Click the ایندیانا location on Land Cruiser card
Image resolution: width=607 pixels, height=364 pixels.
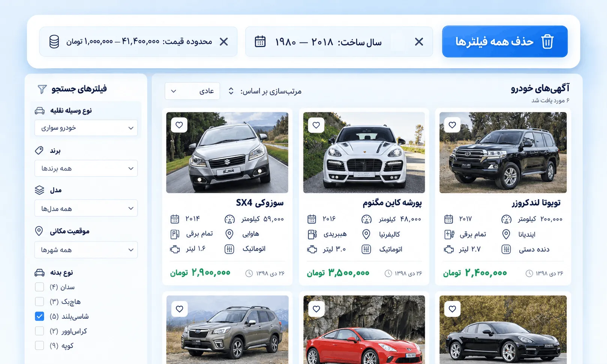pos(527,234)
